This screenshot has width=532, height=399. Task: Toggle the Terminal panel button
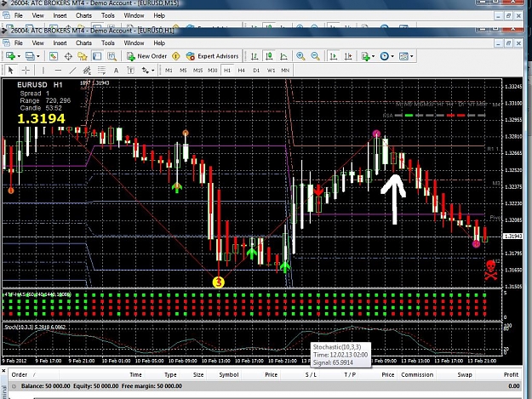click(x=97, y=56)
